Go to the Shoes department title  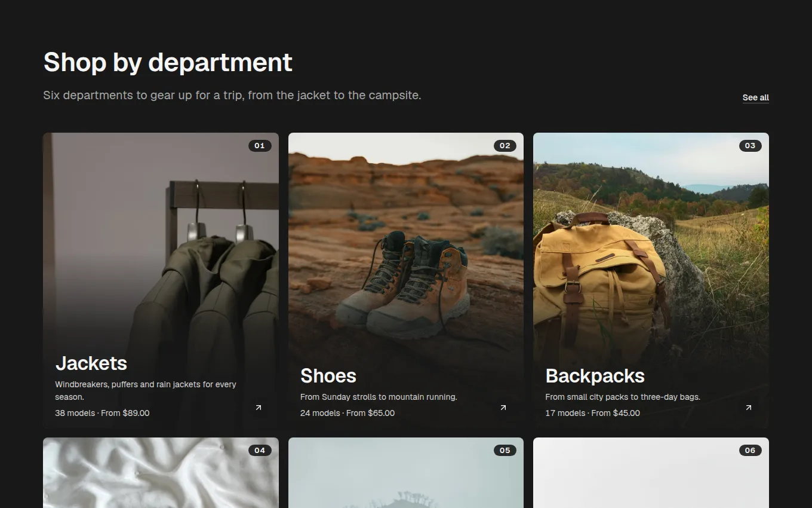(x=328, y=376)
